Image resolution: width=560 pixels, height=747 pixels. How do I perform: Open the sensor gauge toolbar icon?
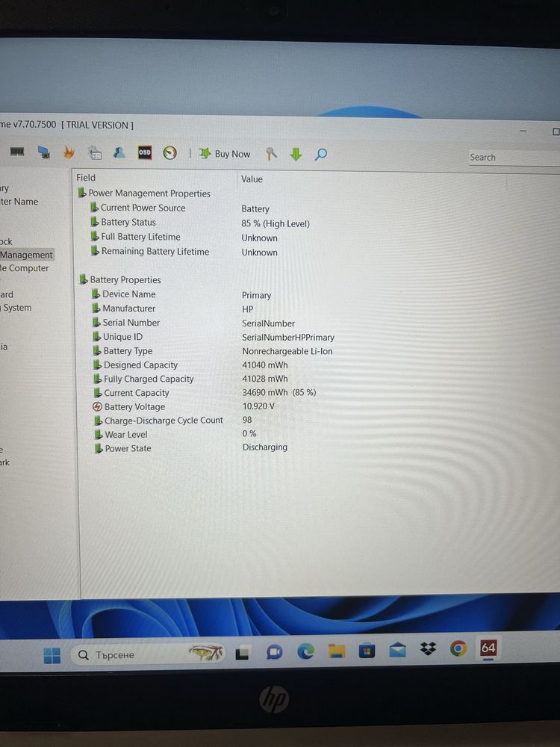point(170,153)
